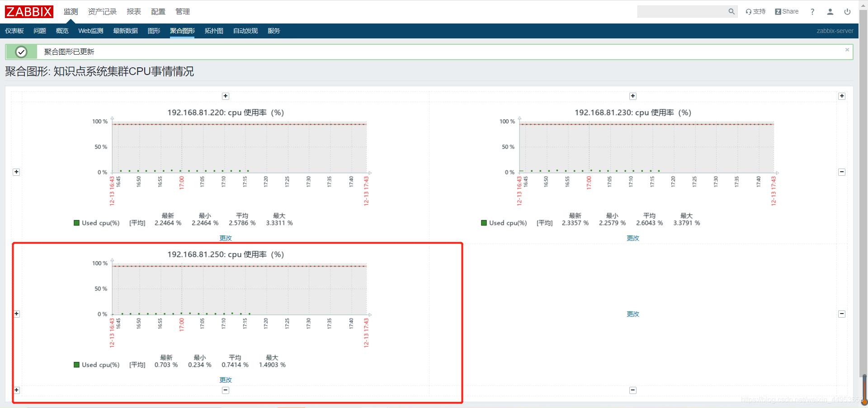Go to 拓扑图 submenu
The width and height of the screenshot is (868, 408).
click(x=214, y=31)
